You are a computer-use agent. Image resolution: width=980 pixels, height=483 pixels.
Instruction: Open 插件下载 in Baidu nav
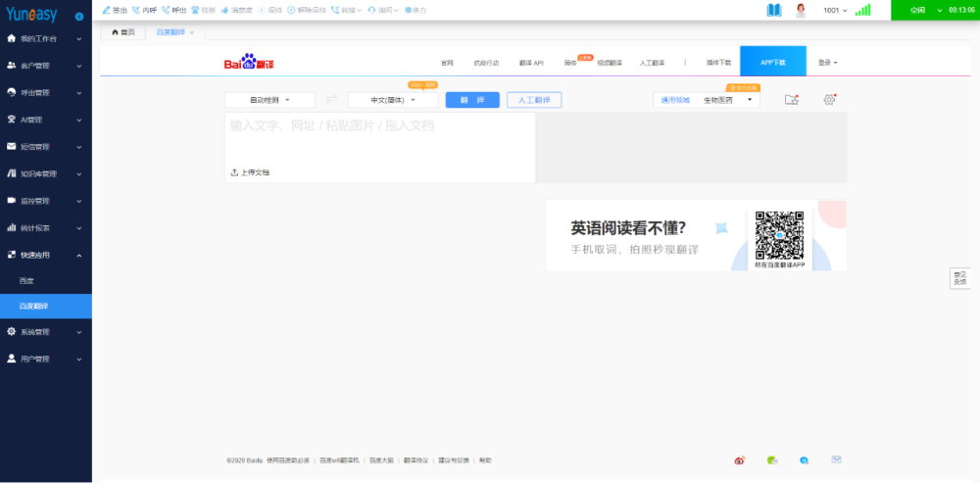coord(718,63)
